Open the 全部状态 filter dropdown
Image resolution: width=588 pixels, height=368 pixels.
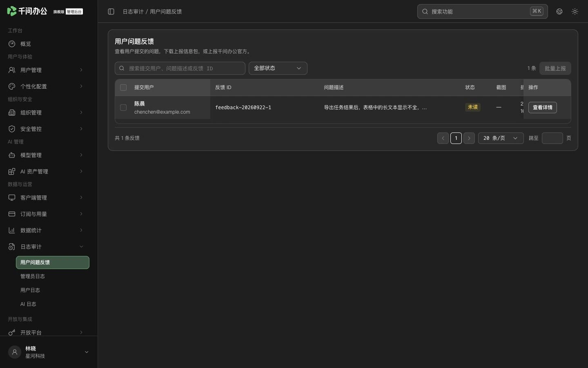[278, 68]
